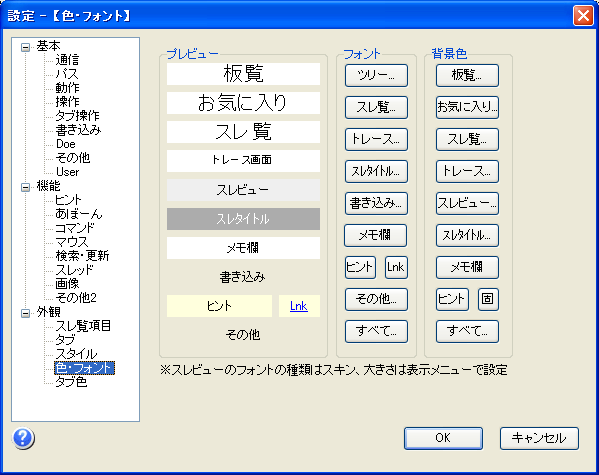Open スレ覧項目 settings page
Image resolution: width=599 pixels, height=475 pixels.
(83, 326)
